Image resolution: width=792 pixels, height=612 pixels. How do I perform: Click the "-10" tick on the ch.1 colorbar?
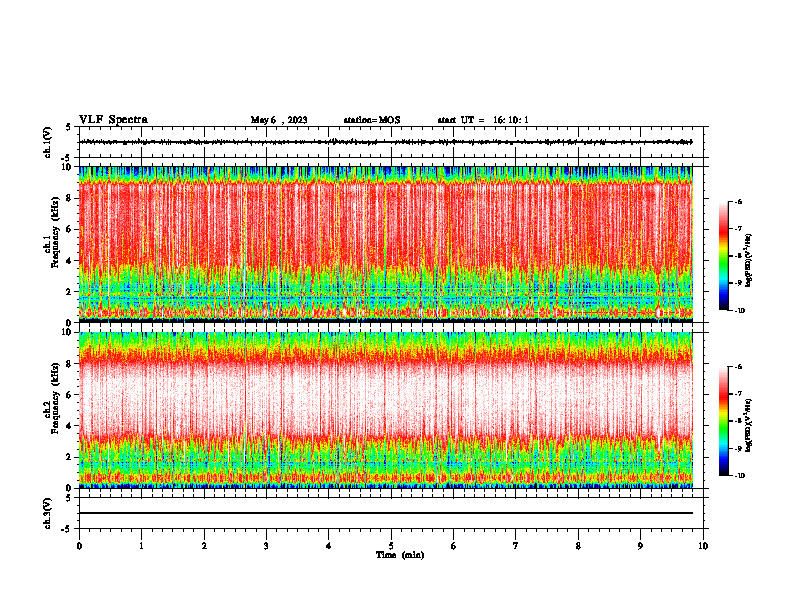pyautogui.click(x=739, y=311)
